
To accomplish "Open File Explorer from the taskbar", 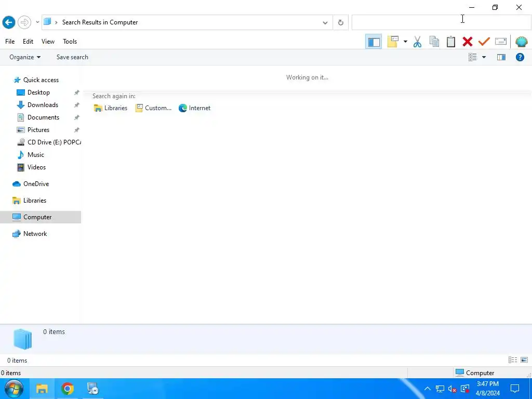I will click(42, 389).
